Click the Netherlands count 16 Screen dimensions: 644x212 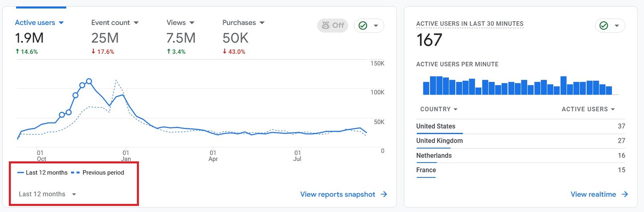(621, 155)
